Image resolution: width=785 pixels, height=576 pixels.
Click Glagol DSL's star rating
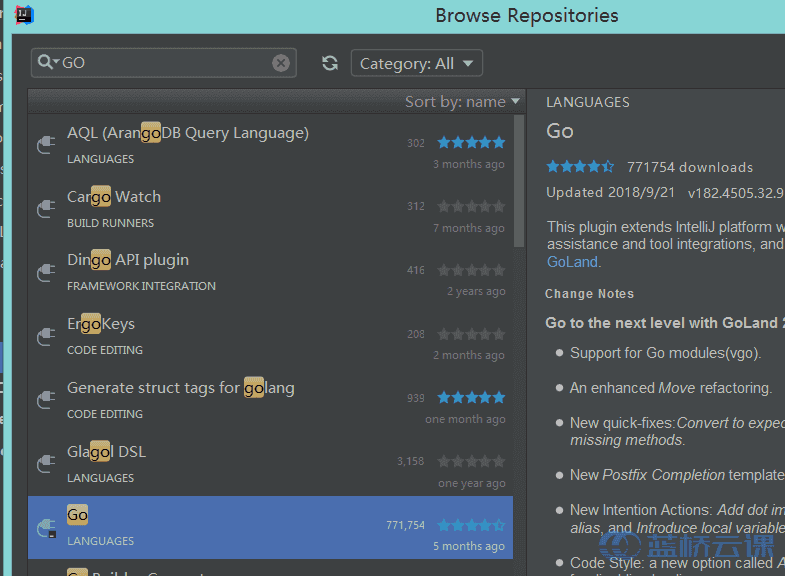coord(471,461)
